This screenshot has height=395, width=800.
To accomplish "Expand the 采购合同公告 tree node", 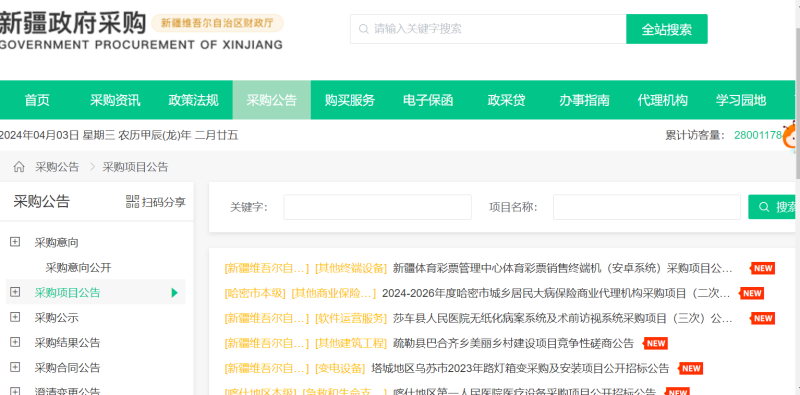I will pyautogui.click(x=15, y=367).
